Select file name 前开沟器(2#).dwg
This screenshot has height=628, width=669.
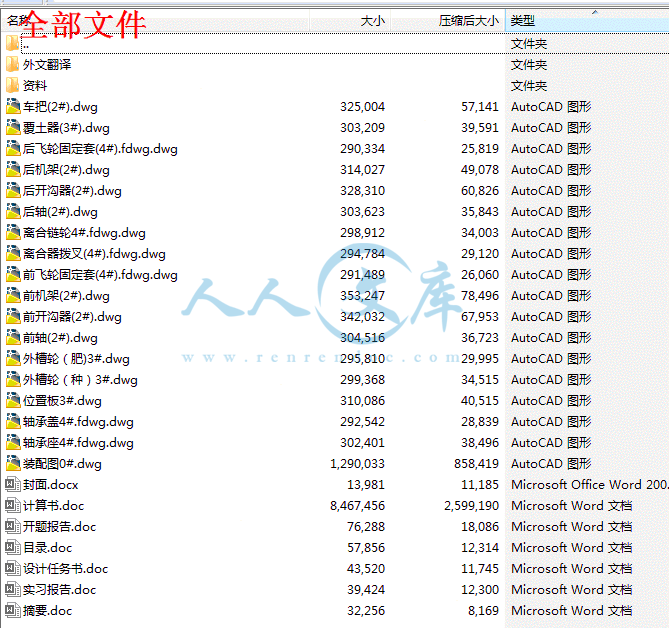[72, 317]
